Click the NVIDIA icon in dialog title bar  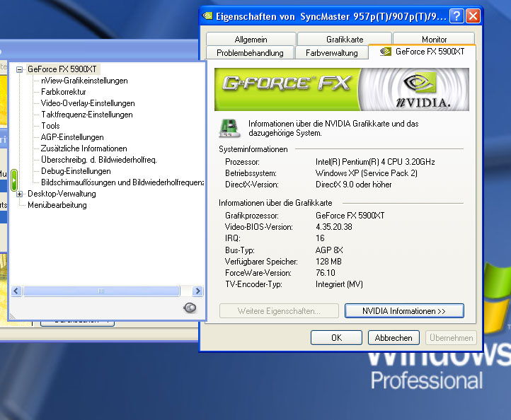coord(207,16)
